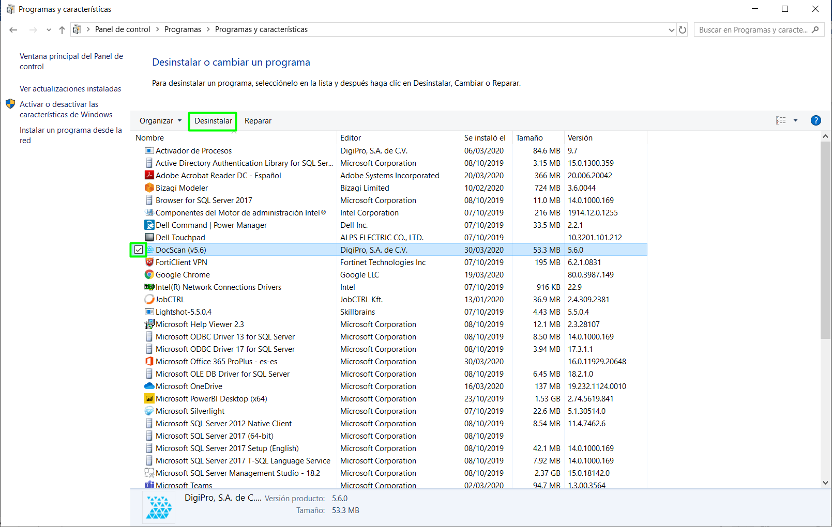Click the refresh icon beside the address bar

(x=681, y=31)
